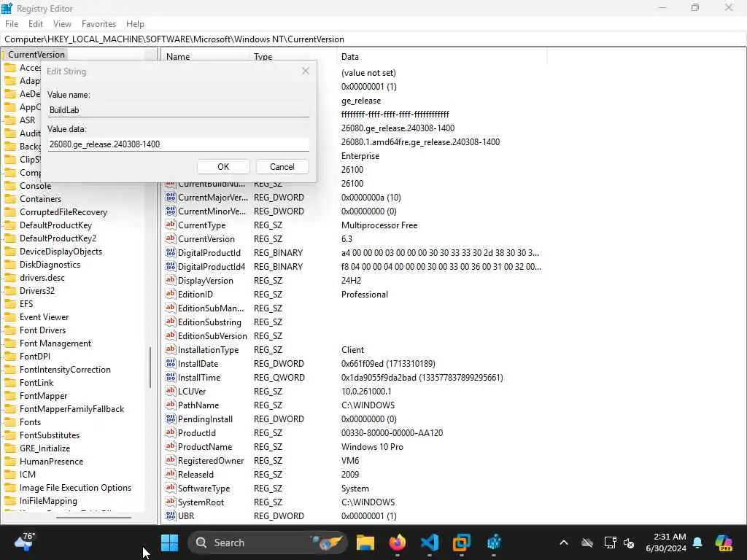The image size is (747, 560).
Task: Open Visual Studio Code from the taskbar
Action: 429,542
